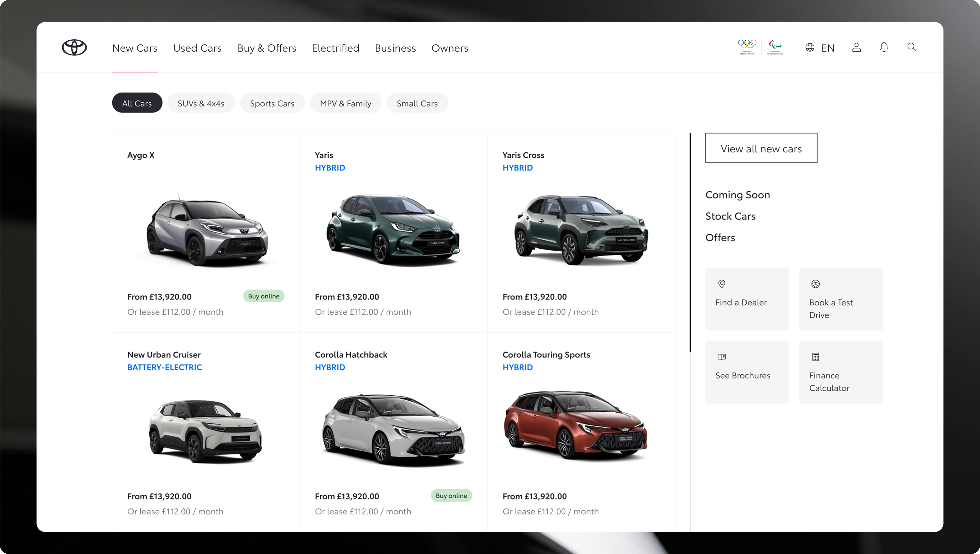Open the search magnifier icon

pyautogui.click(x=911, y=47)
